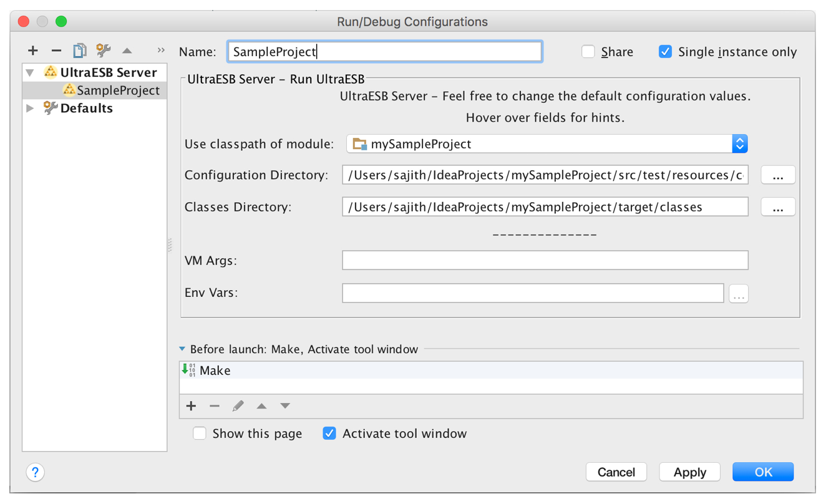Open the Env Vars editor button
Viewport: 831px width, 504px height.
739,294
